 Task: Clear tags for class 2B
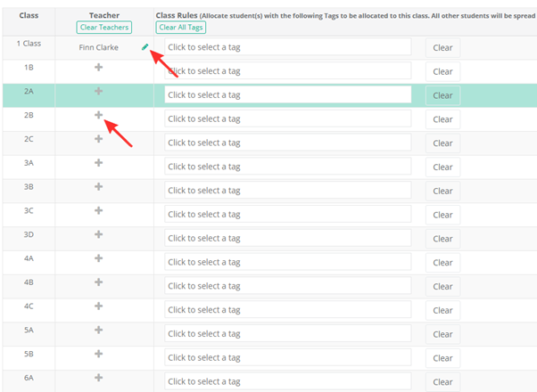tap(442, 119)
